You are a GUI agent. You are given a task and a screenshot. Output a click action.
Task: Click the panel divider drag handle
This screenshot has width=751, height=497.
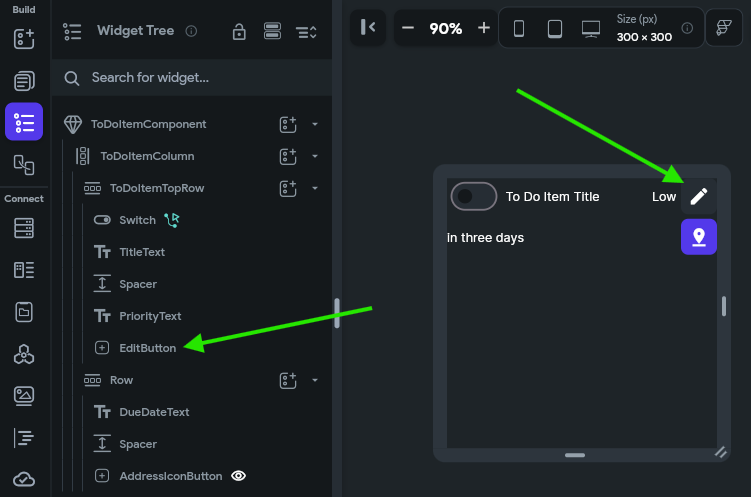coord(337,313)
